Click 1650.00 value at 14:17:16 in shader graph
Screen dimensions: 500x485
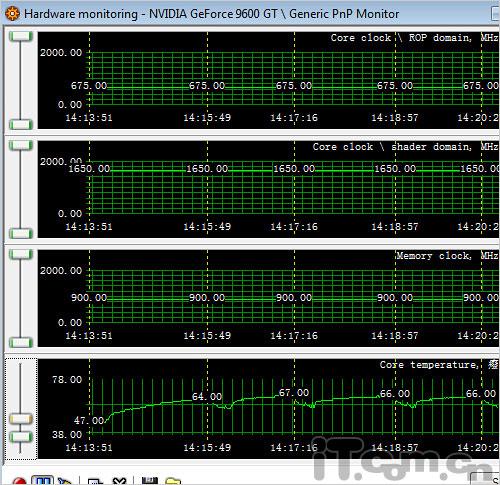294,169
